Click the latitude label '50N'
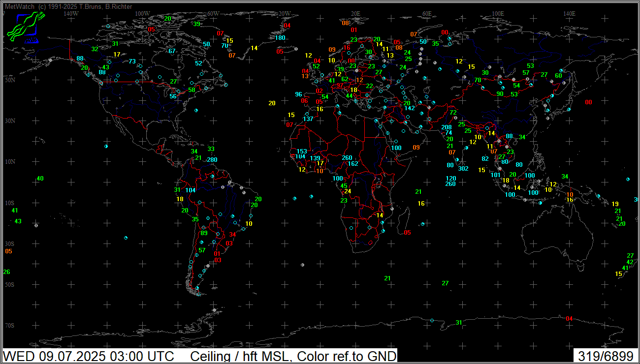This screenshot has height=364, width=640. [9, 80]
